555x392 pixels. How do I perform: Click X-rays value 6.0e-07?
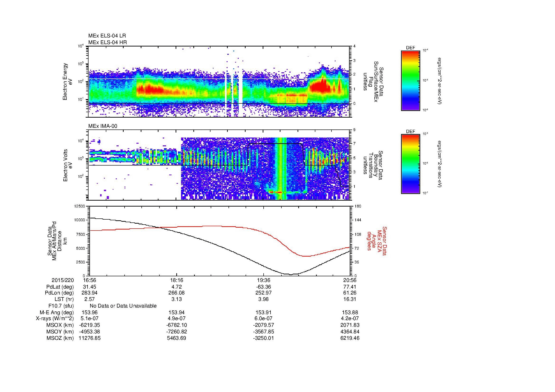(x=264, y=319)
